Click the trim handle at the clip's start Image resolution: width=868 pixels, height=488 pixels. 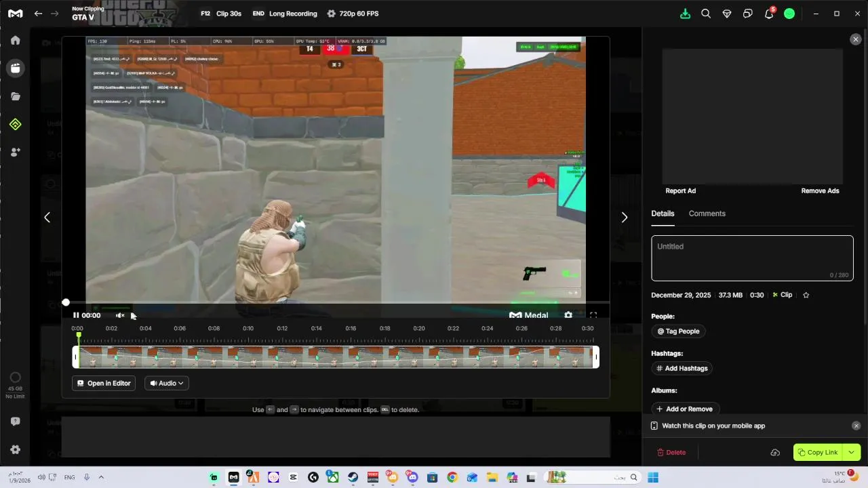pyautogui.click(x=75, y=357)
